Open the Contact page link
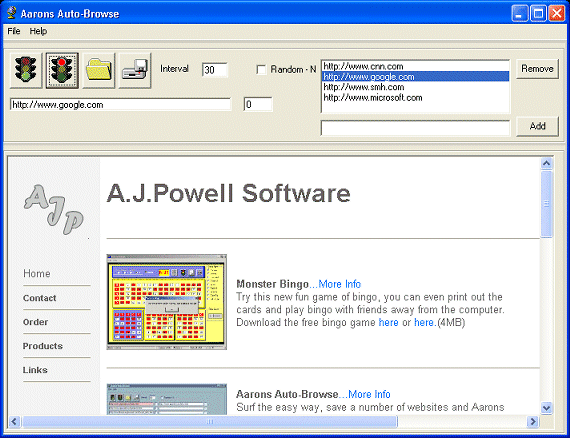Image resolution: width=570 pixels, height=438 pixels. [x=40, y=298]
